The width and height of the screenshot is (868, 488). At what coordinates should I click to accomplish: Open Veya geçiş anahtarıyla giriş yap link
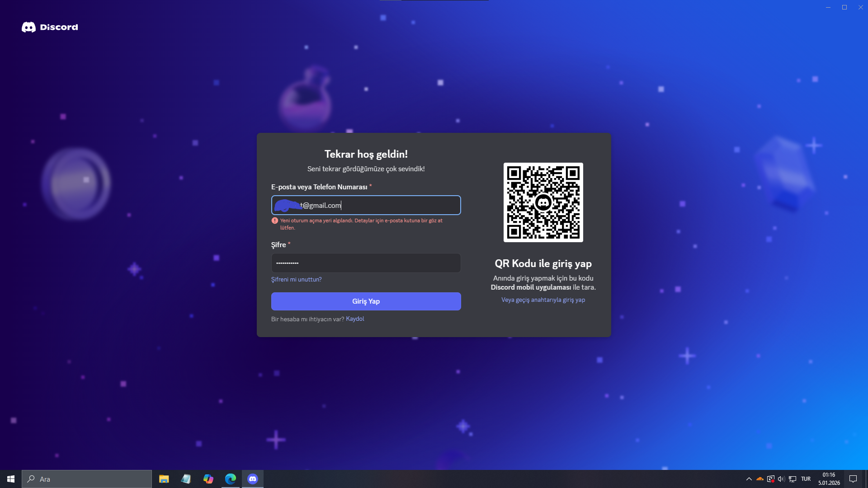[543, 300]
